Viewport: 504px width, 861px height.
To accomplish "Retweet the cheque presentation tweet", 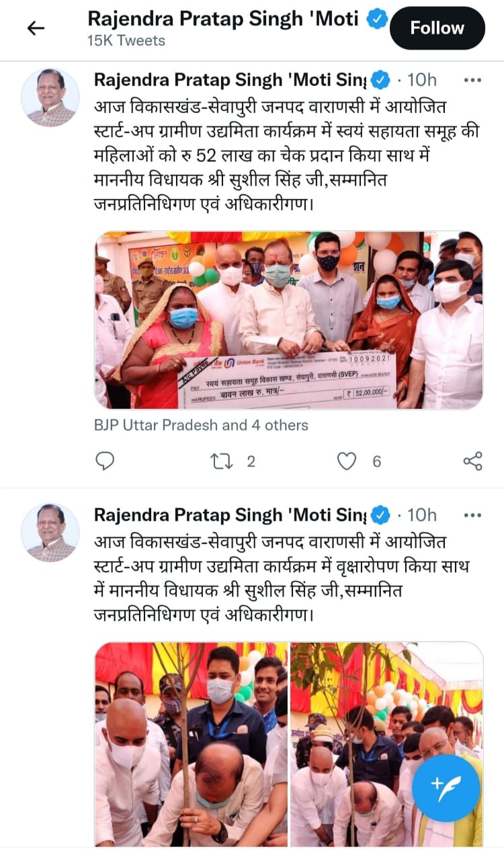I will click(220, 461).
